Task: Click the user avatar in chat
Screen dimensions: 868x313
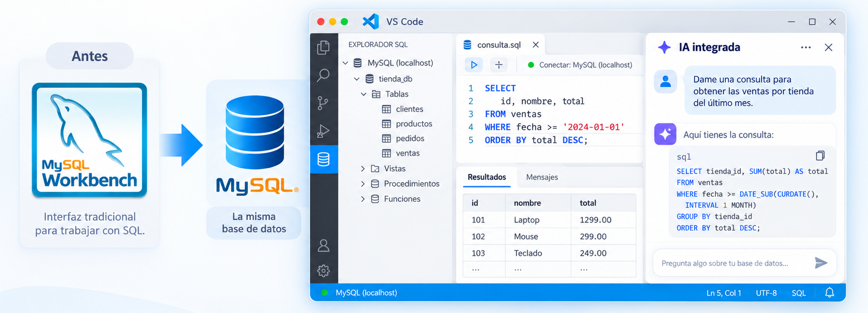Action: 666,81
